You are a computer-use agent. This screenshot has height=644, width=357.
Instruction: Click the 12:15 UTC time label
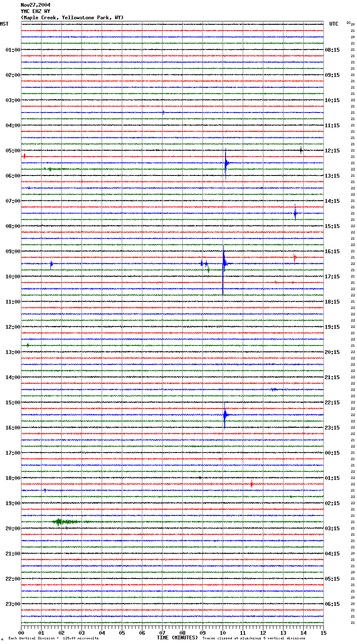pyautogui.click(x=332, y=151)
